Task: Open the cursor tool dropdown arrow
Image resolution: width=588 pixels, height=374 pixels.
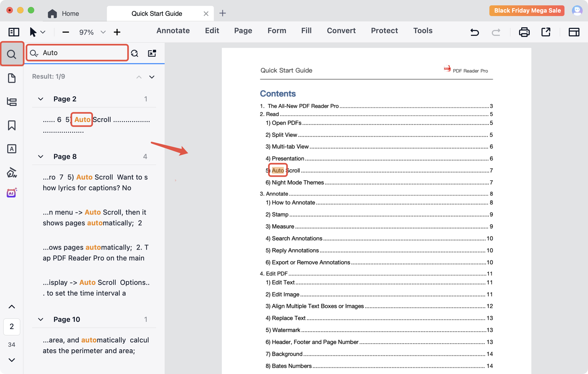Action: (43, 32)
